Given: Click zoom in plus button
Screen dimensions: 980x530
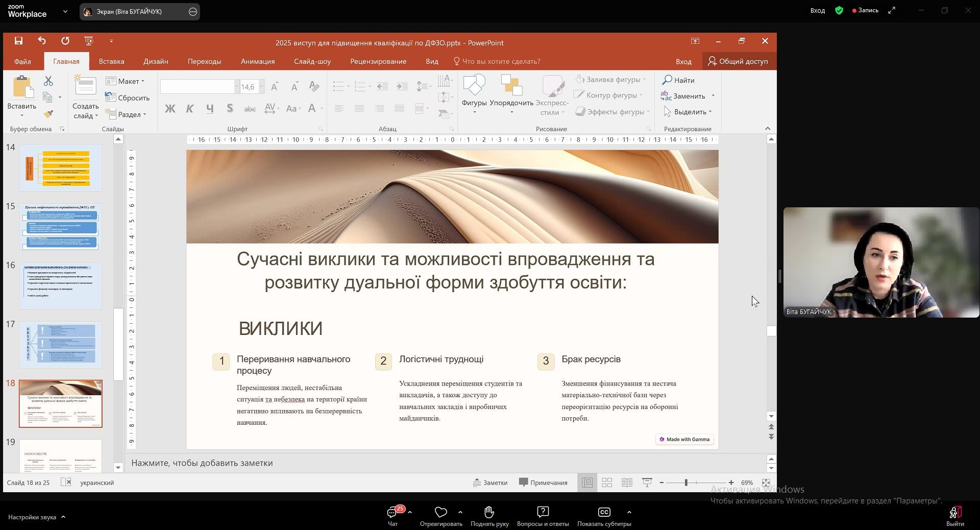Looking at the screenshot, I should click(731, 483).
